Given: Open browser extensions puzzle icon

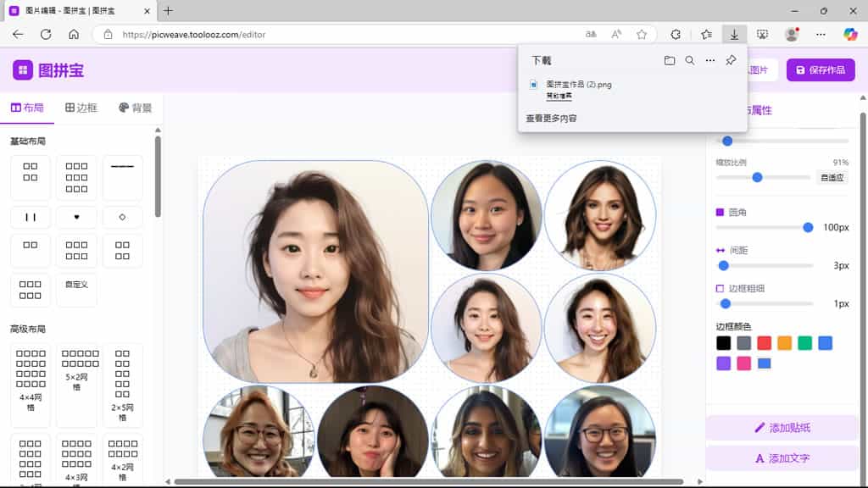Looking at the screenshot, I should (x=676, y=34).
